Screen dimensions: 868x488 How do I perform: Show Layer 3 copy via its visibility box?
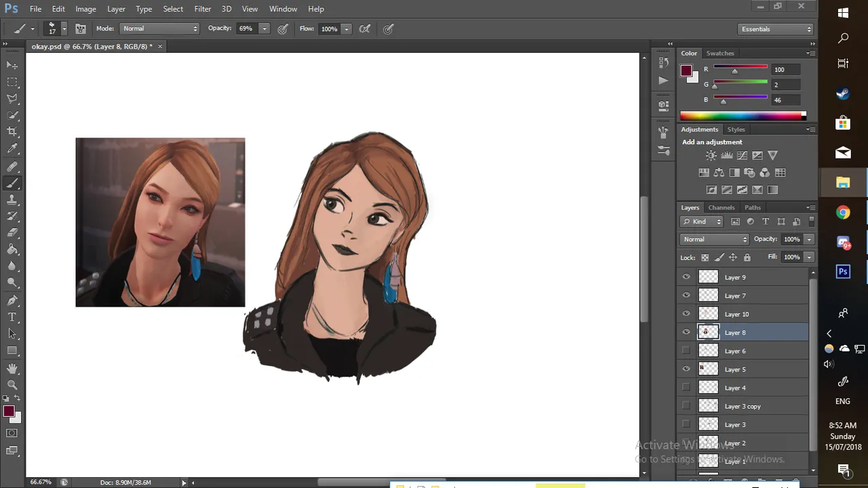click(686, 406)
